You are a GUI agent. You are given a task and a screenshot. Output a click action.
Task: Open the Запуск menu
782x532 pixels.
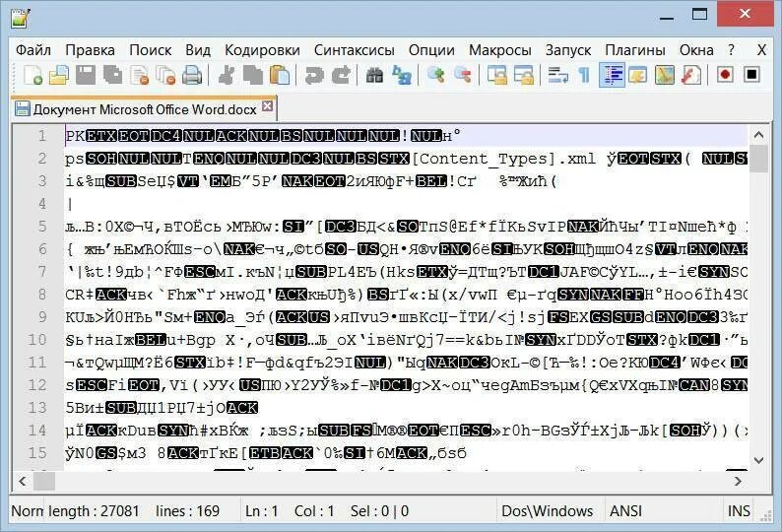click(x=568, y=50)
